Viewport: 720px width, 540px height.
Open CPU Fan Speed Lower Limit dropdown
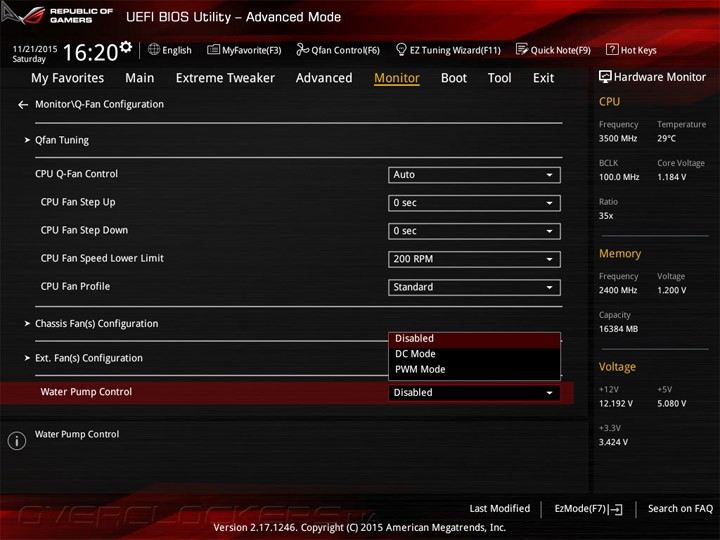(x=474, y=259)
